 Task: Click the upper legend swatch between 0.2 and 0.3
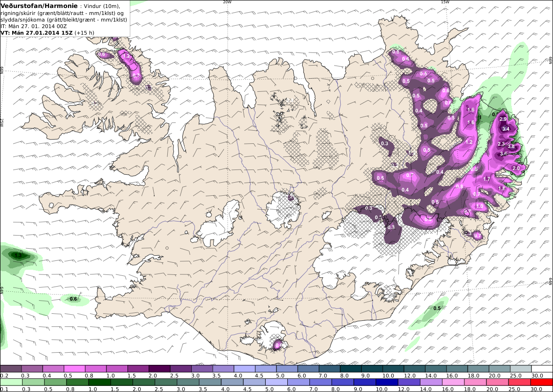pyautogui.click(x=11, y=369)
